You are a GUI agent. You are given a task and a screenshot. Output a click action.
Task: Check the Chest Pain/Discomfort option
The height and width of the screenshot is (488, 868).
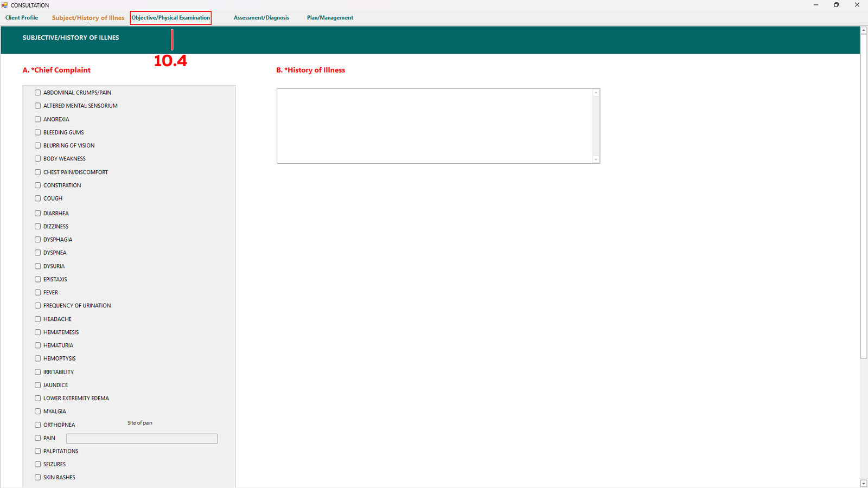[38, 172]
